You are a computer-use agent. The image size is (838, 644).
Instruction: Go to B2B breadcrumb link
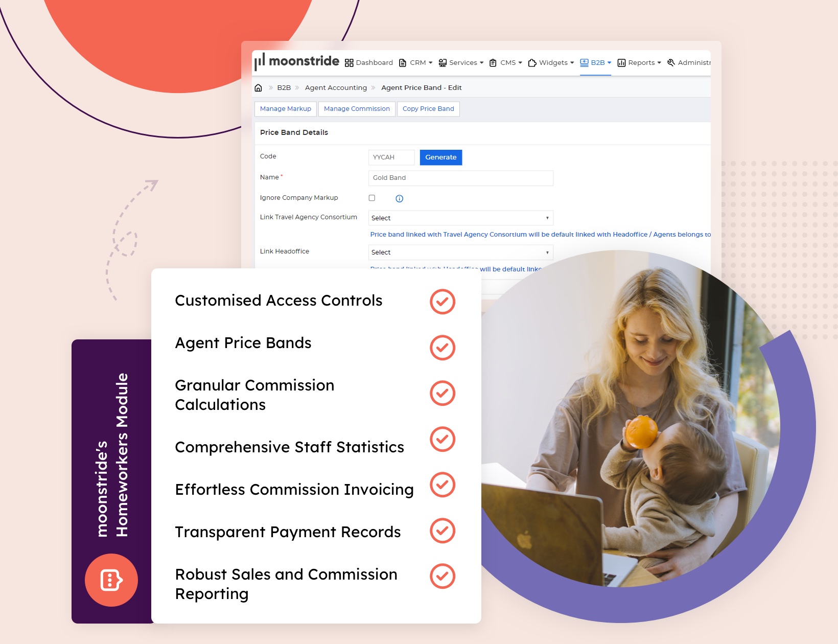tap(284, 88)
